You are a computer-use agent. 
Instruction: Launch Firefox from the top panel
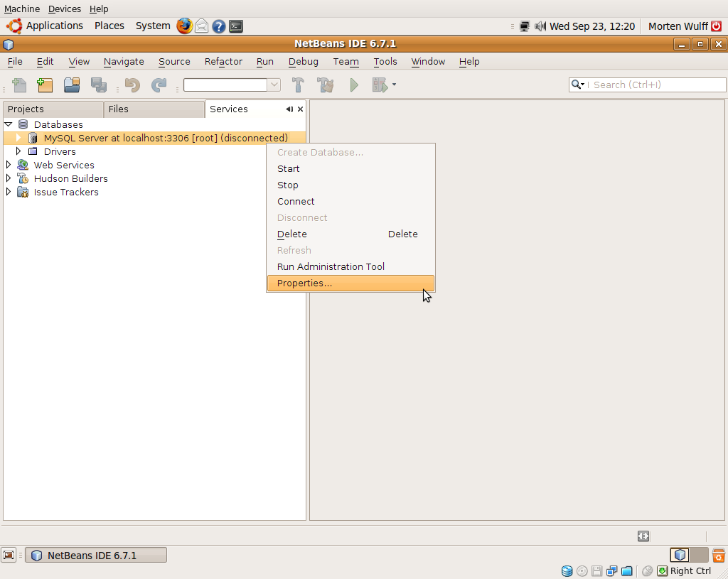184,26
